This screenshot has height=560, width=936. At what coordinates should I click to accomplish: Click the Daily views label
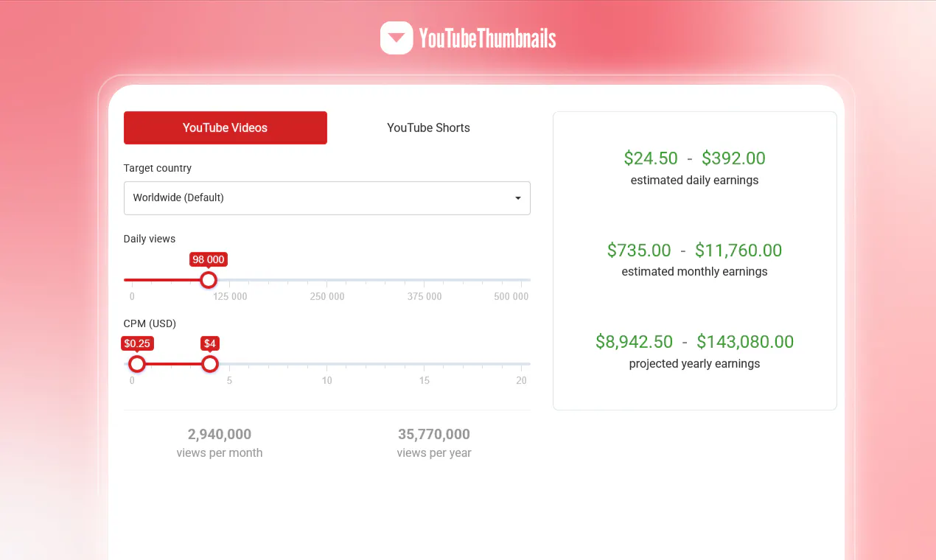point(150,239)
